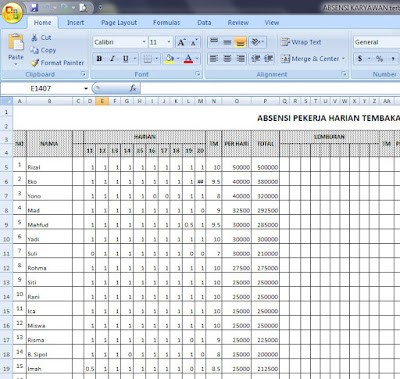This screenshot has height=379, width=400.
Task: Open the Formulas tab
Action: (166, 23)
